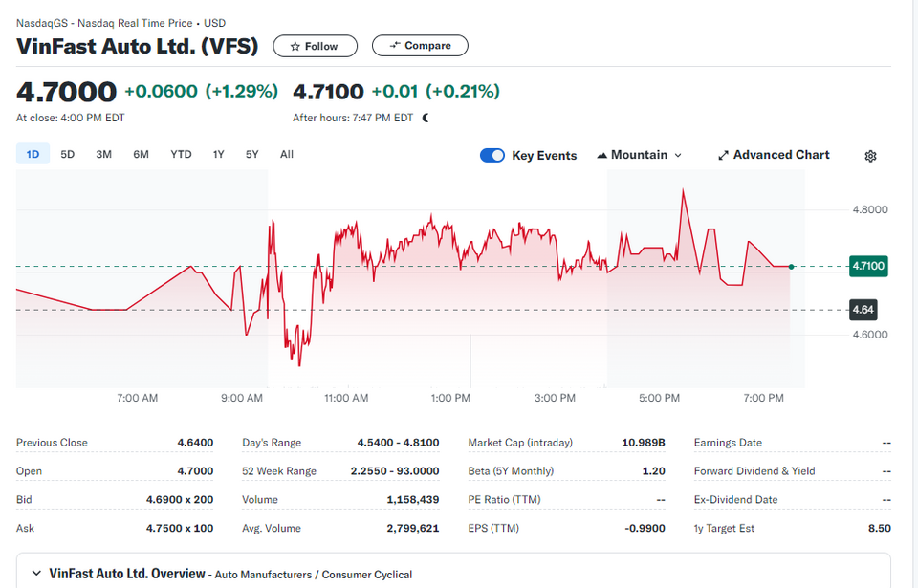Click the star icon in Follow
The image size is (918, 588).
click(x=295, y=46)
